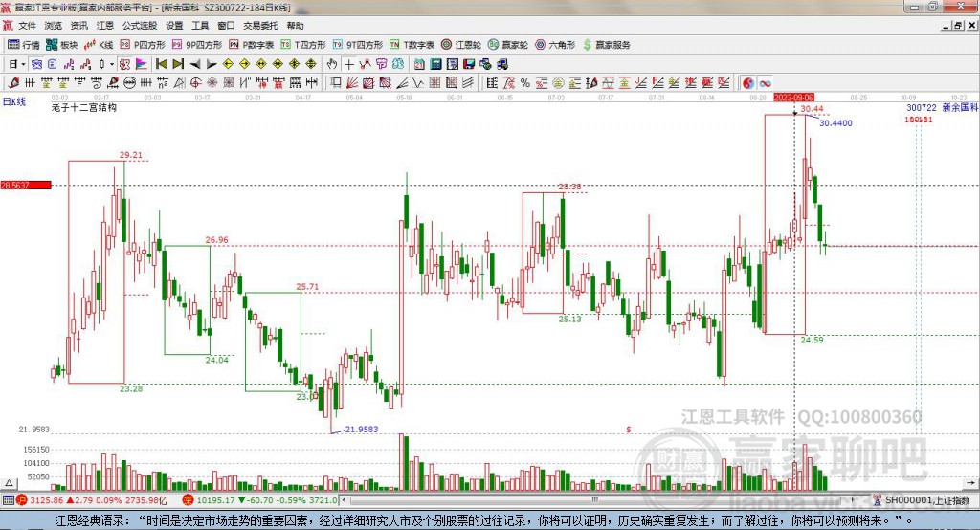Open the 设置 menu

tap(174, 26)
